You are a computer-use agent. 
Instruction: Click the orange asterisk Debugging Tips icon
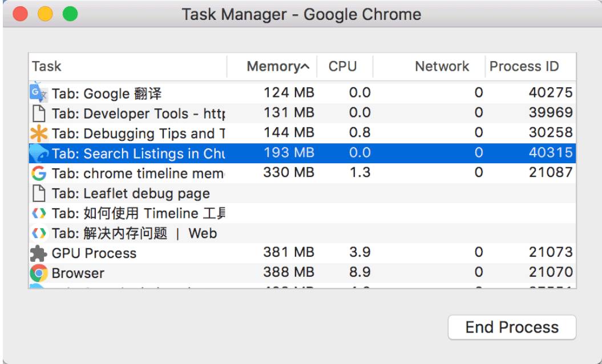pos(38,134)
